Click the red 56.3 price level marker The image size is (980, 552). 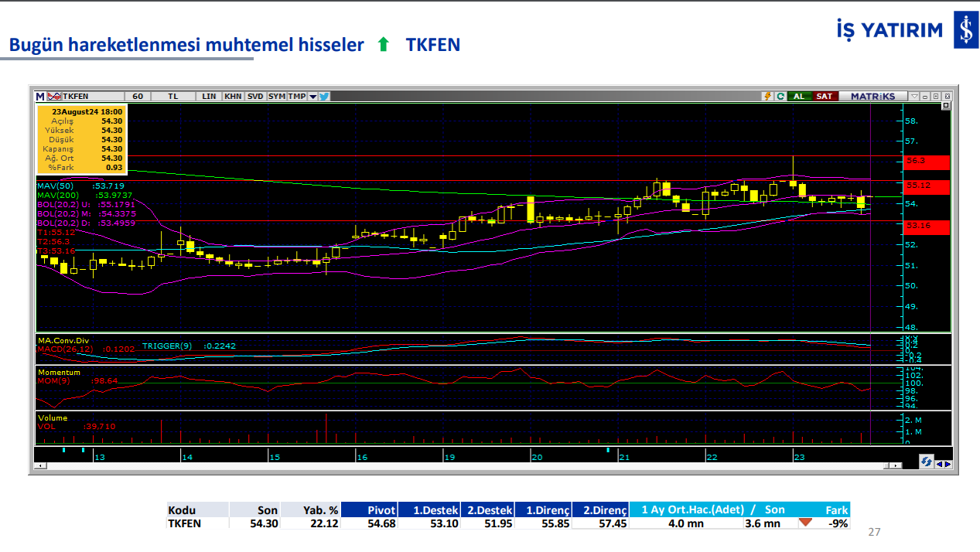(927, 162)
